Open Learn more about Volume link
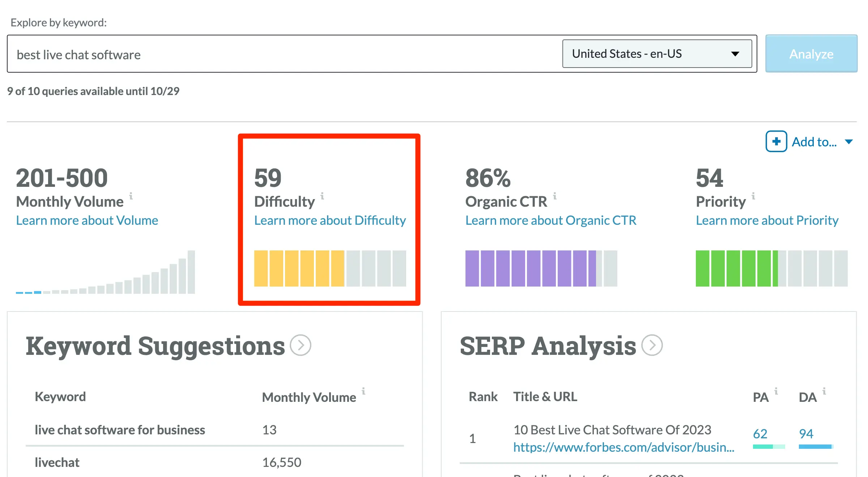Screen dimensions: 868x477 (x=87, y=220)
